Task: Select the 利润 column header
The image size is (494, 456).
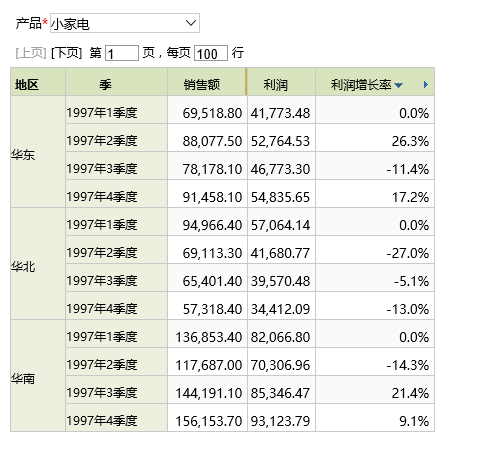Action: point(281,82)
